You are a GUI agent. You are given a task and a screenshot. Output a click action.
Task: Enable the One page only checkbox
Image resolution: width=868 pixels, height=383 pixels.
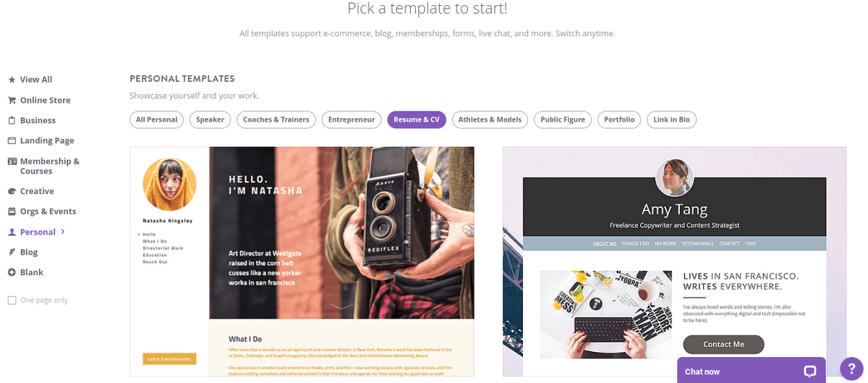(x=12, y=300)
